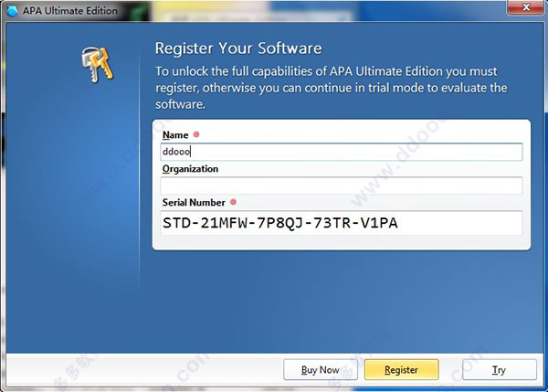The height and width of the screenshot is (392, 548).
Task: Continue in trial mode with Try
Action: tap(499, 370)
